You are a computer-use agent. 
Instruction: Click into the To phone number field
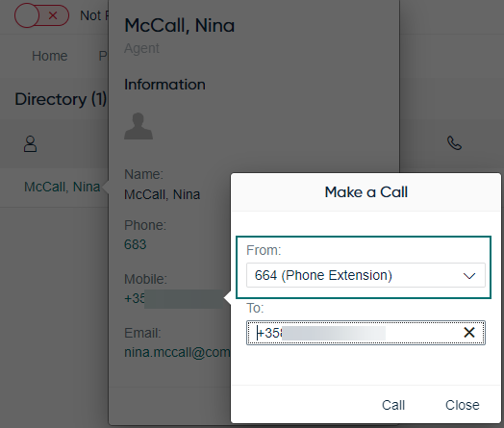[365, 333]
